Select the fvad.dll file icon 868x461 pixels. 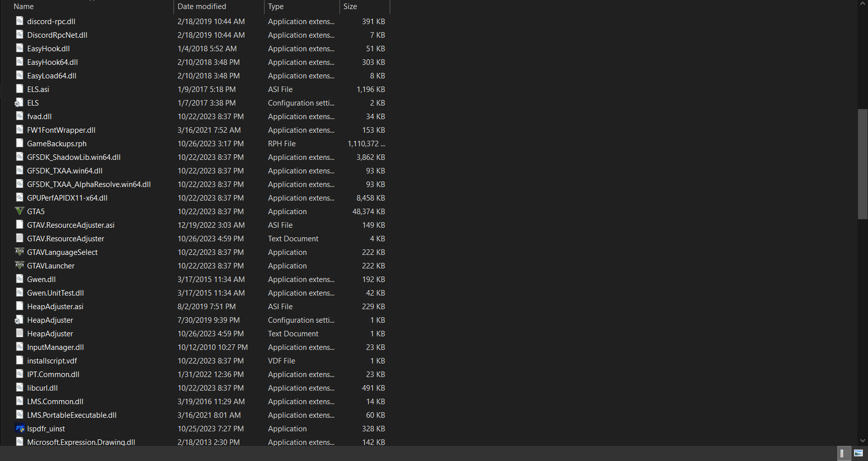20,116
